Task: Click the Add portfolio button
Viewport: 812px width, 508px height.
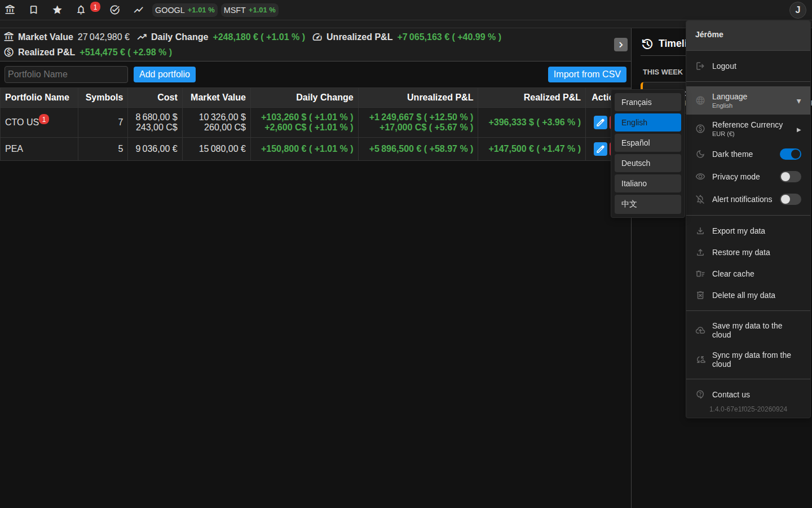Action: pos(165,75)
